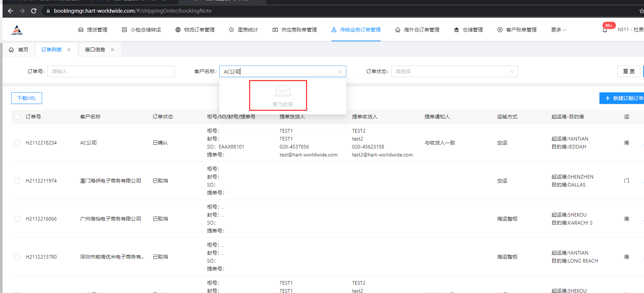Image resolution: width=644 pixels, height=293 pixels.
Task: Click the 下载HBL button
Action: 26,98
